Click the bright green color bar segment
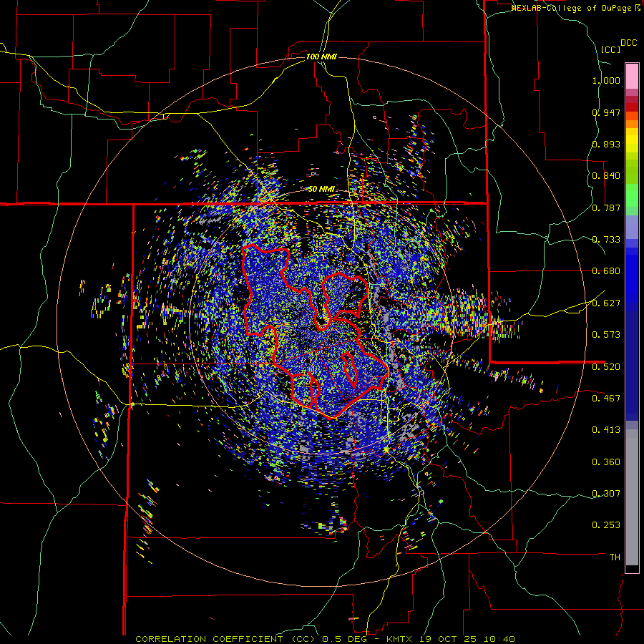This screenshot has width=644, height=644. (x=632, y=195)
